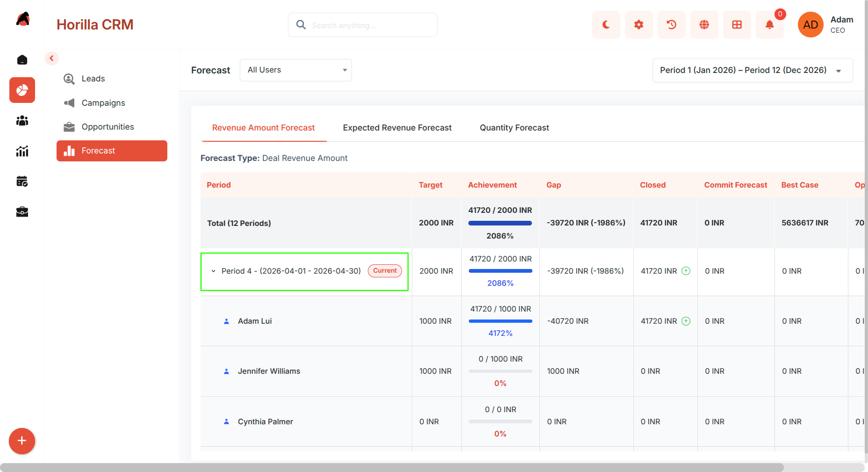The height and width of the screenshot is (472, 868).
Task: Collapse the Period 4 row chevron
Action: coord(214,271)
